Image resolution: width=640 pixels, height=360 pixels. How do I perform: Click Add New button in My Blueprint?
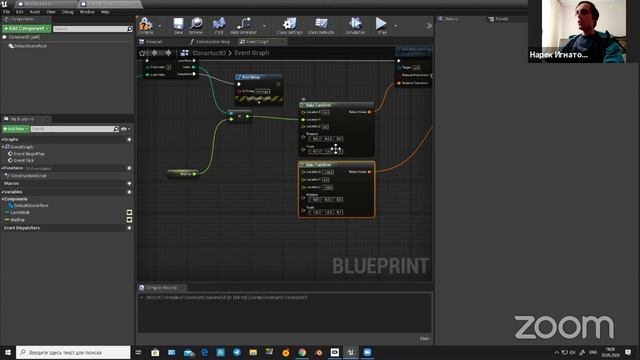coord(16,129)
